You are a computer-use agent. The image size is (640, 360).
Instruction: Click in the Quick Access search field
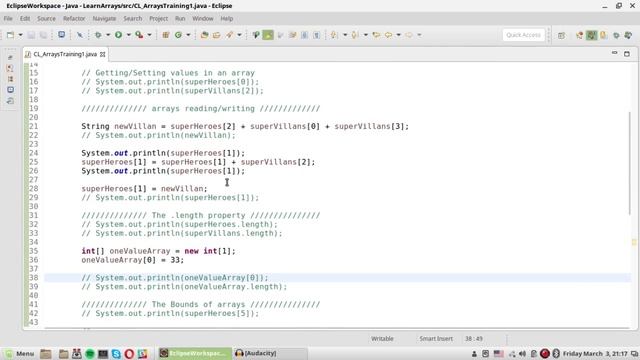click(x=524, y=35)
